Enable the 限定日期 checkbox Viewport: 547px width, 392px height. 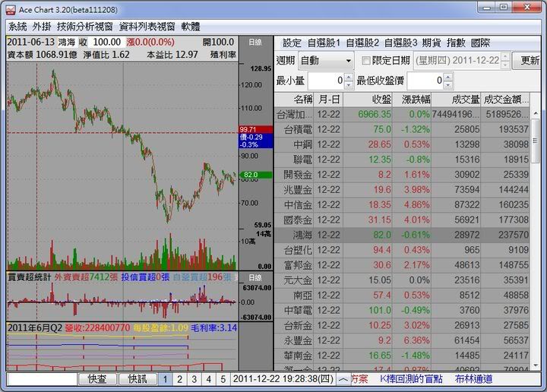tap(365, 61)
